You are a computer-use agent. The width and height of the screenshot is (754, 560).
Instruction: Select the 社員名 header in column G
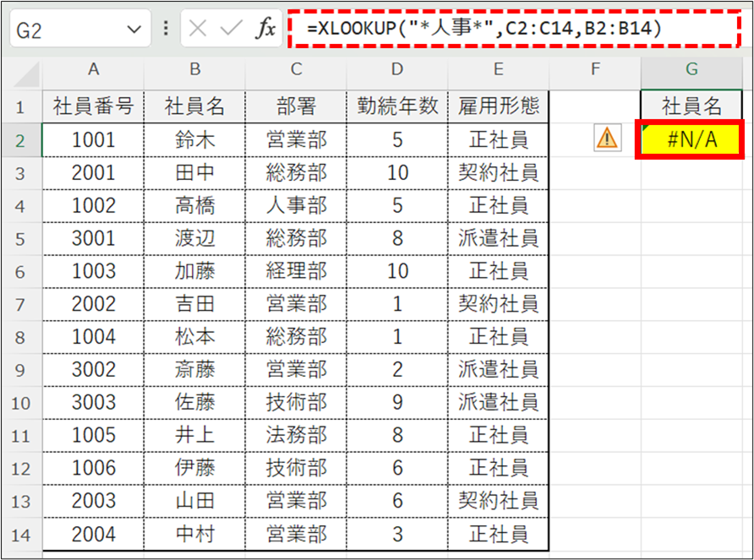691,106
